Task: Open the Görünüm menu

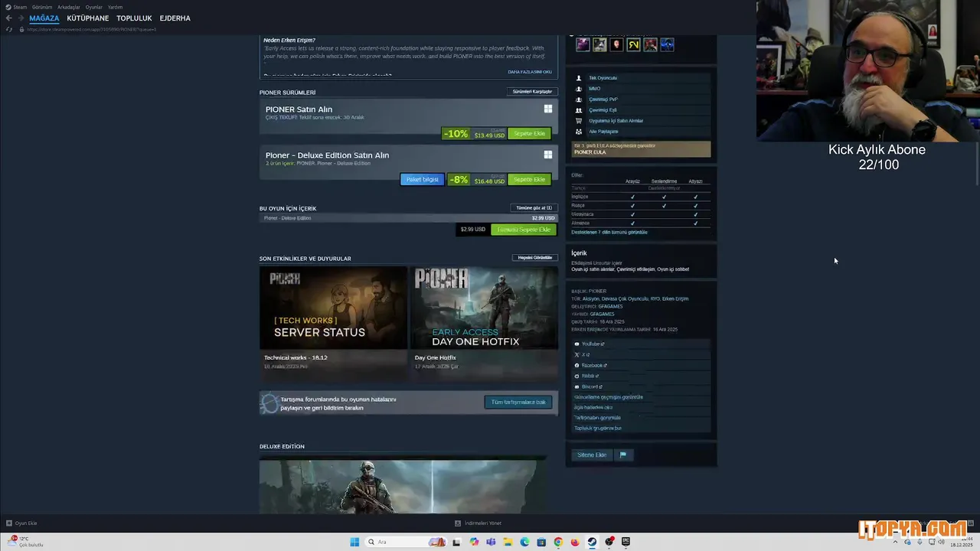Action: (42, 7)
